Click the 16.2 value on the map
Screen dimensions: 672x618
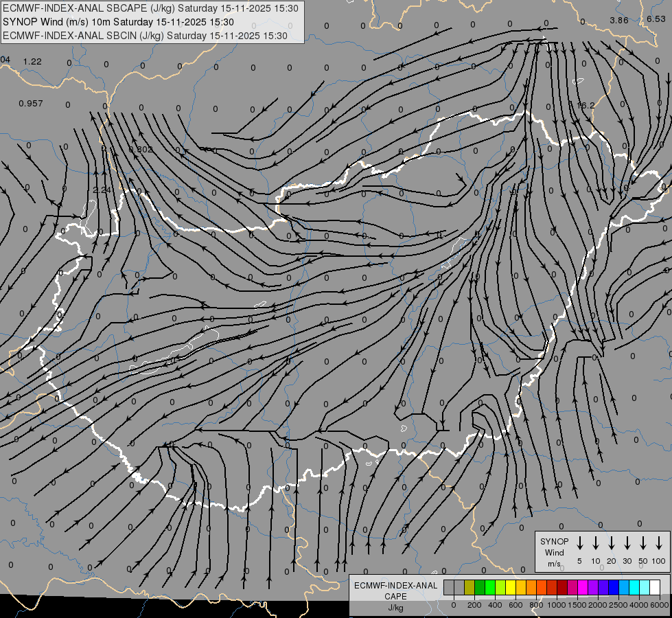pos(586,105)
